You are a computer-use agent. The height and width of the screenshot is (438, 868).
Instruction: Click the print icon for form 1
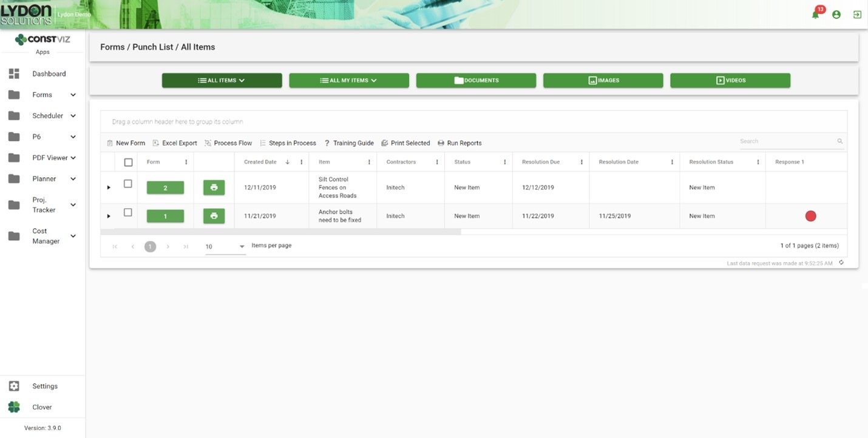click(x=214, y=216)
